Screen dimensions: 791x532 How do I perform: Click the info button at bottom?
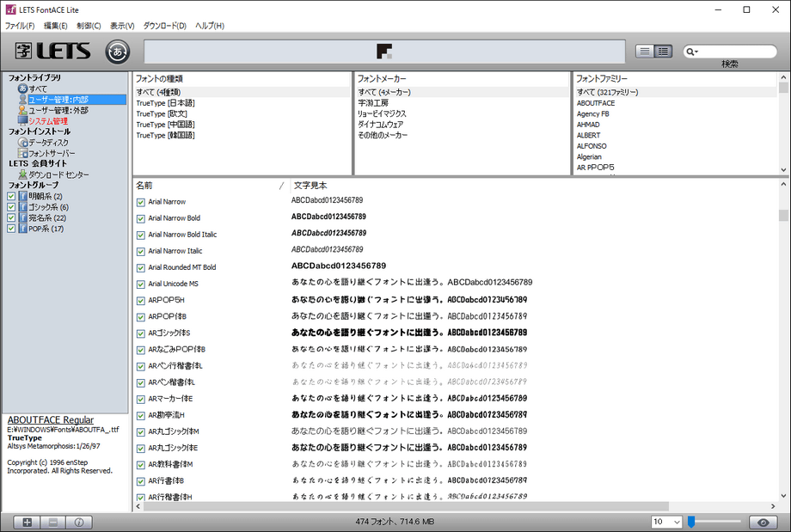coord(79,523)
